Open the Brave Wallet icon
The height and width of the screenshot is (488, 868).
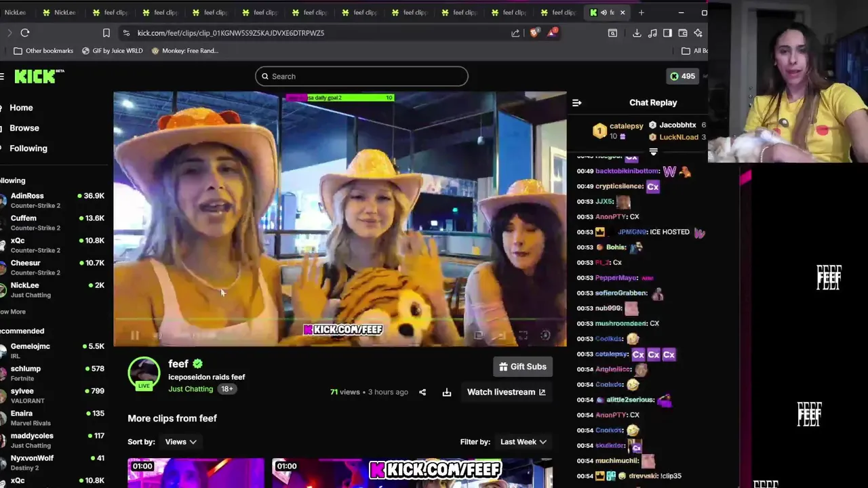(683, 33)
